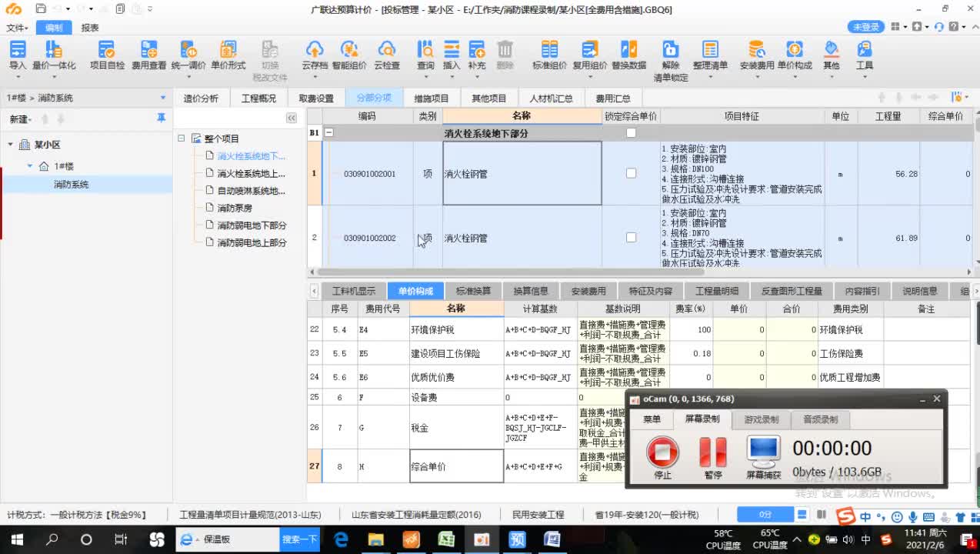The width and height of the screenshot is (980, 554).
Task: Click the 未登录 login button
Action: 866,27
